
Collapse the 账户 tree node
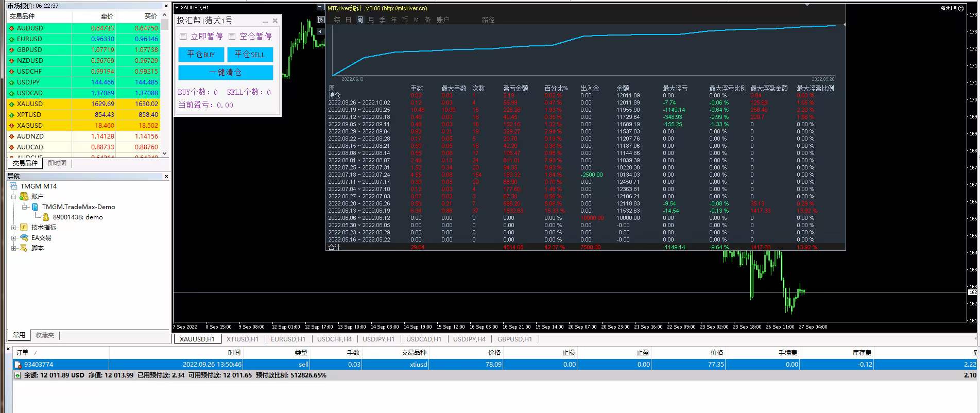14,196
